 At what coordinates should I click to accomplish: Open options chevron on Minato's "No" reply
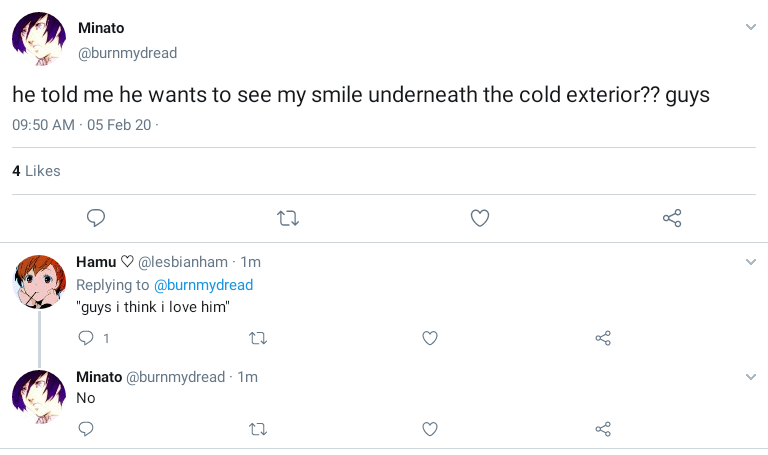[751, 377]
